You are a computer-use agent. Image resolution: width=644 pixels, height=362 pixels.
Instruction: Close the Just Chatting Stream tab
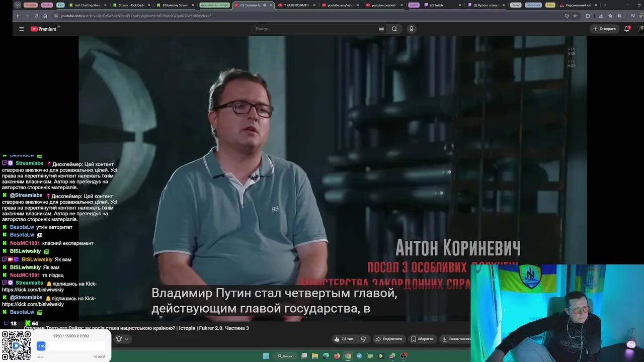click(x=105, y=5)
